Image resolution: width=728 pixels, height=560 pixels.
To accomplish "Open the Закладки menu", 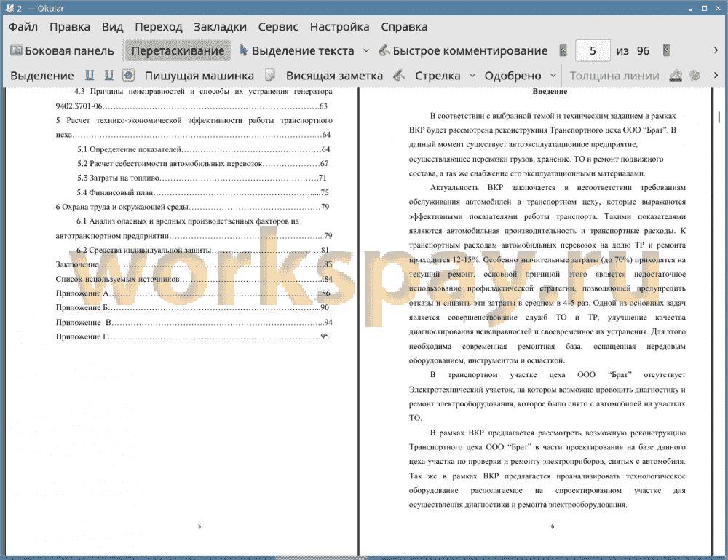I will coord(220,27).
